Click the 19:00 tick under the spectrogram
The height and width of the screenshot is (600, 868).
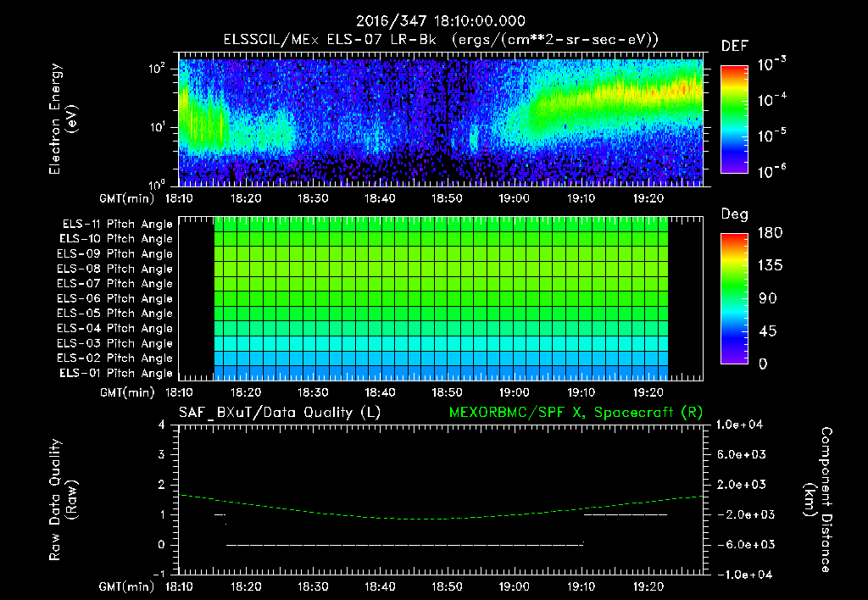pos(514,198)
